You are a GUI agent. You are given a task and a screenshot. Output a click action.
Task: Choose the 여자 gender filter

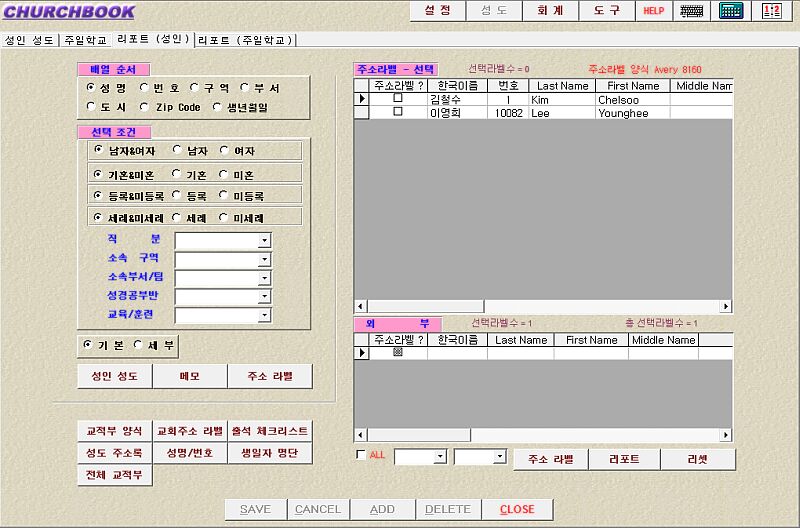(224, 150)
